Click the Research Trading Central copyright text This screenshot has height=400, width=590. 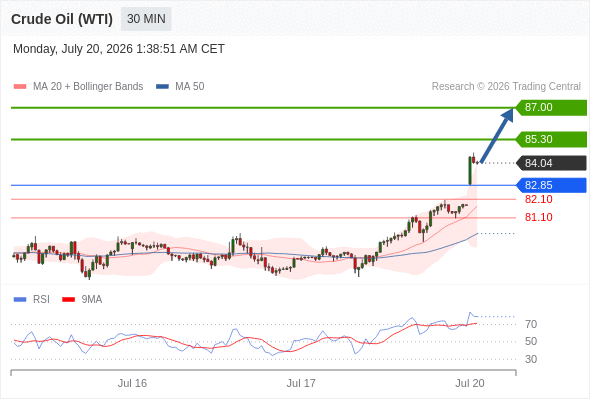(x=506, y=87)
